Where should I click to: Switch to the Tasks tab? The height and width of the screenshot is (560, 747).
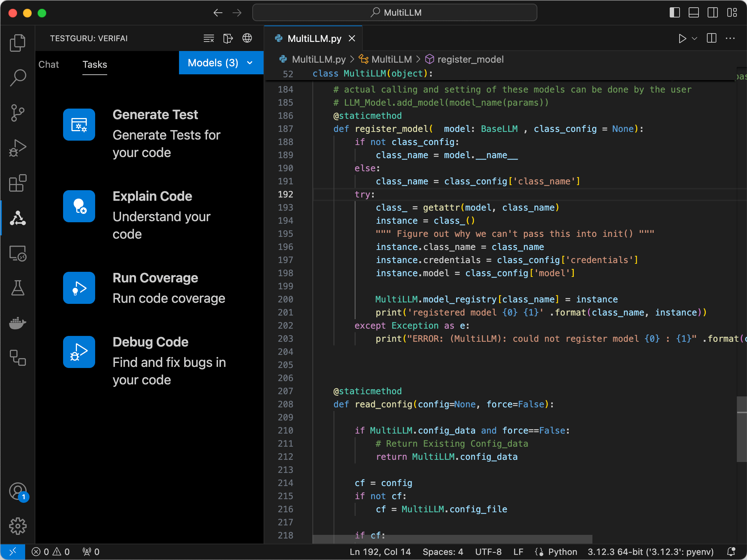pyautogui.click(x=95, y=64)
